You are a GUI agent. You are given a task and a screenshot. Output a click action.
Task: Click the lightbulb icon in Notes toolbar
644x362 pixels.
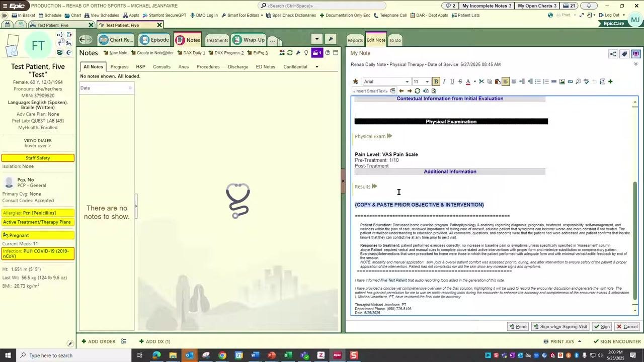pyautogui.click(x=306, y=53)
